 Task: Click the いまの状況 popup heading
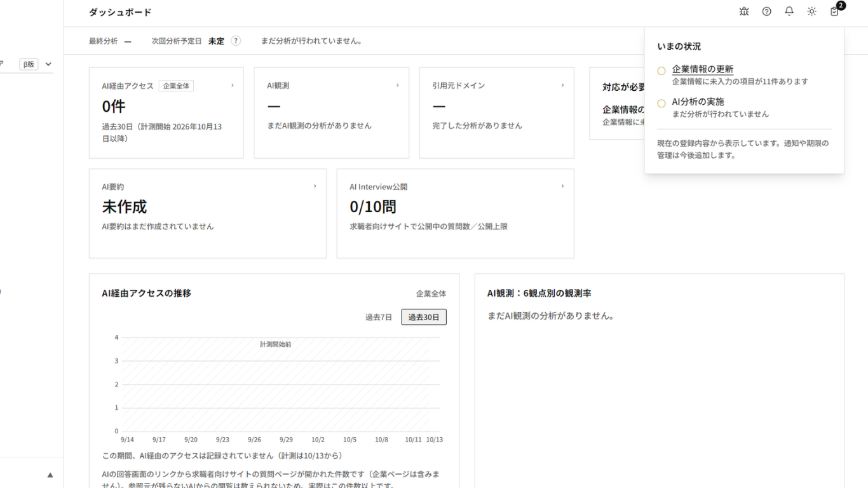coord(679,46)
